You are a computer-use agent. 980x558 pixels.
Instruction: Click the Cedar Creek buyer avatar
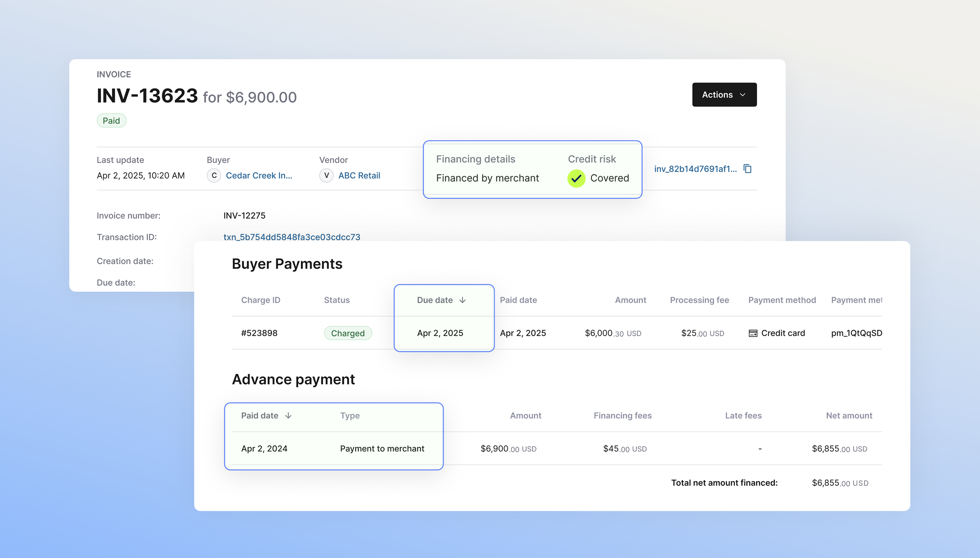[x=214, y=175]
